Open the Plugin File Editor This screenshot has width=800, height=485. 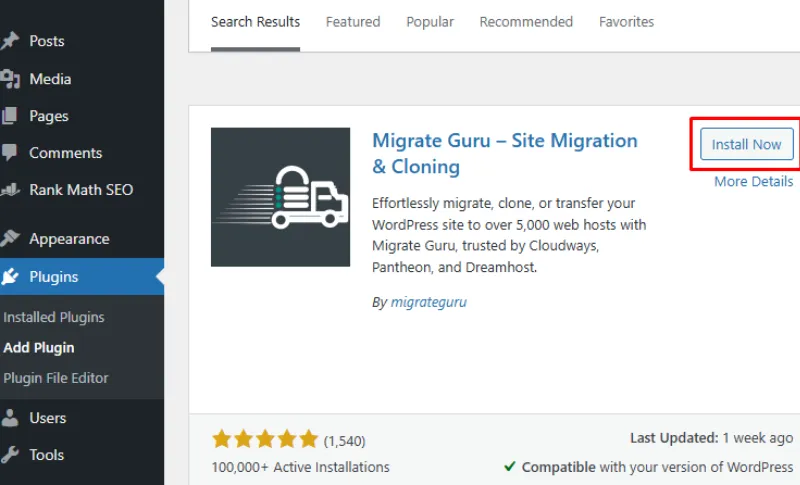point(56,378)
